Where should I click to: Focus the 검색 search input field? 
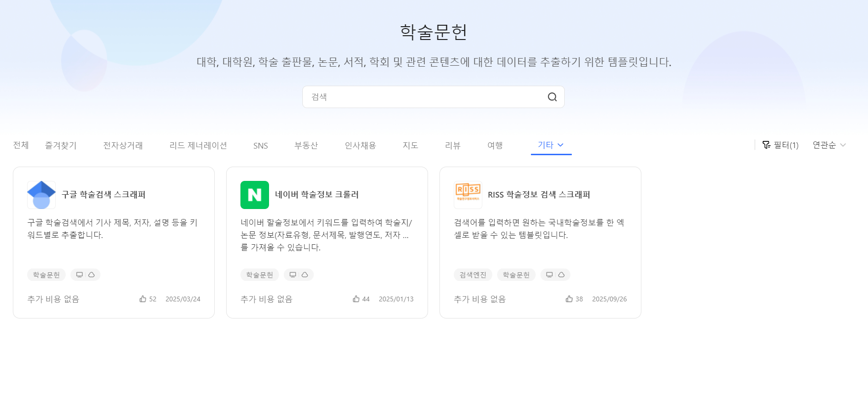(x=424, y=97)
